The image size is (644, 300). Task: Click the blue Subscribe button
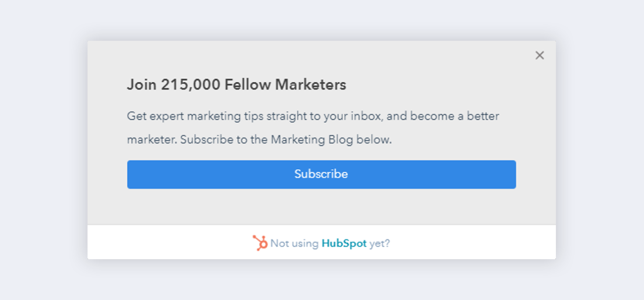click(321, 174)
